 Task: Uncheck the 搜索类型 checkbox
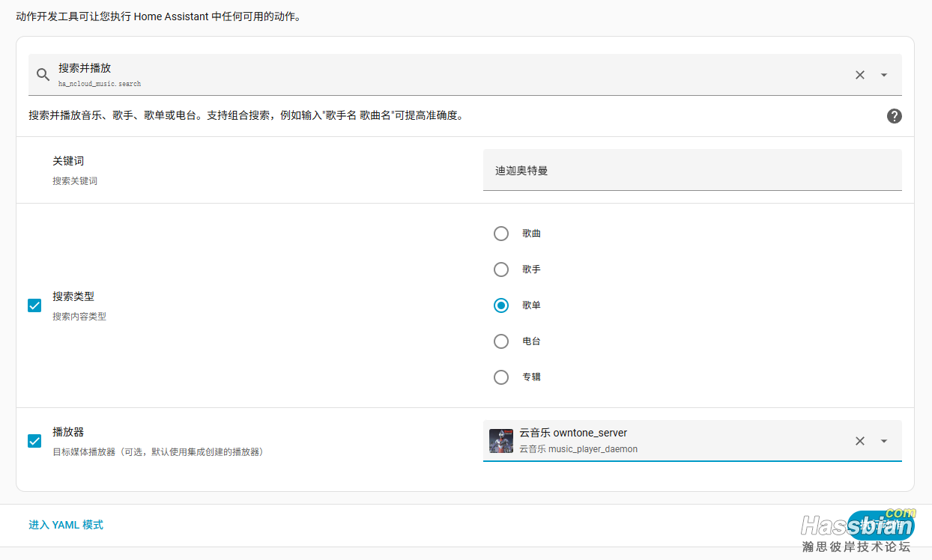[x=34, y=305]
